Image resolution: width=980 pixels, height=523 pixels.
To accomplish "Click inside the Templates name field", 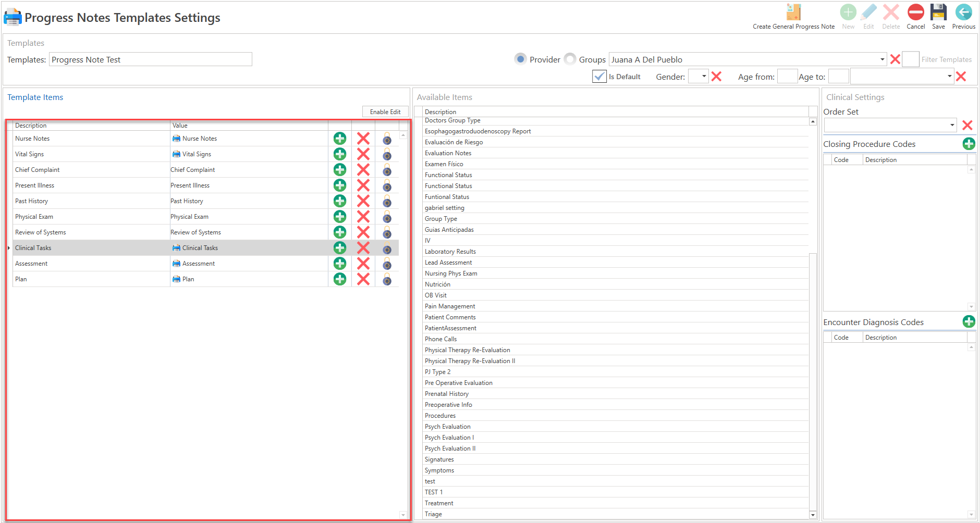I will 150,59.
